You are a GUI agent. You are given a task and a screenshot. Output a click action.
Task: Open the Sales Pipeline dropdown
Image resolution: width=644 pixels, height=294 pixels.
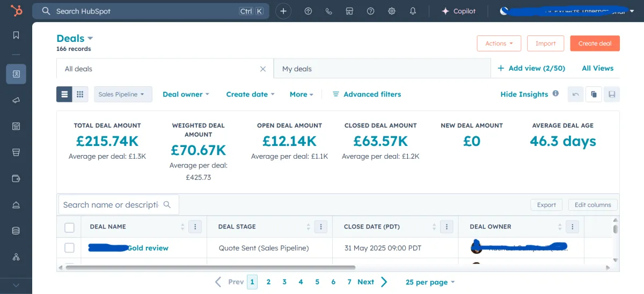[x=123, y=94]
